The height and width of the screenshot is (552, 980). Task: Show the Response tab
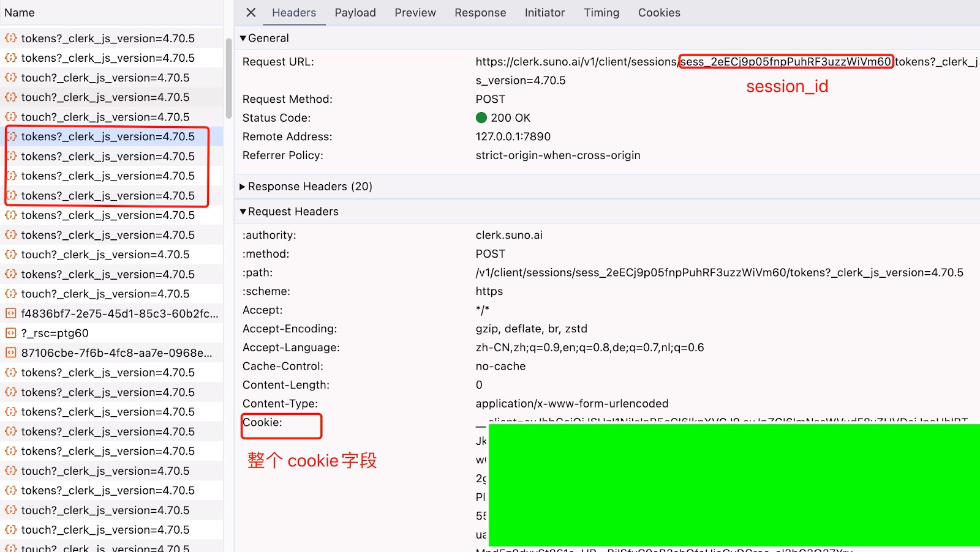[480, 12]
